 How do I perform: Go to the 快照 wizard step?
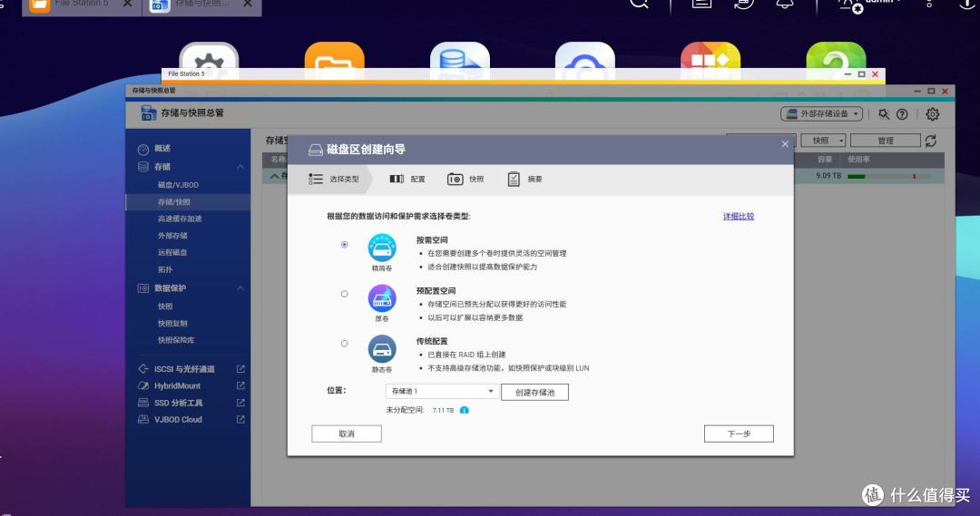click(x=465, y=180)
